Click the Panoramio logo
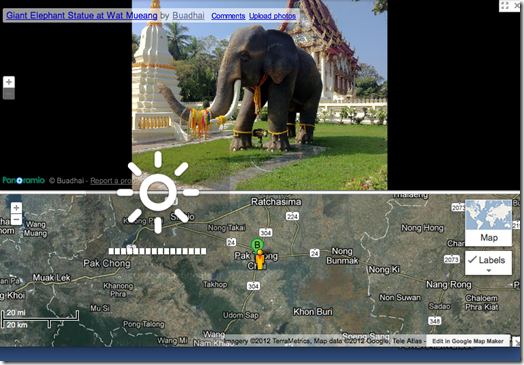The width and height of the screenshot is (524, 365). pyautogui.click(x=23, y=180)
